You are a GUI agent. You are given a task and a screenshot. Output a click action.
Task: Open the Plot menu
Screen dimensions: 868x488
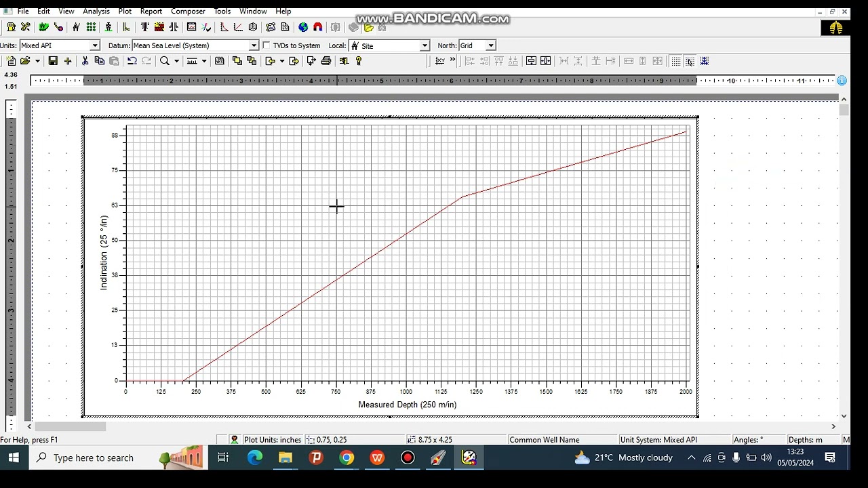tap(125, 11)
